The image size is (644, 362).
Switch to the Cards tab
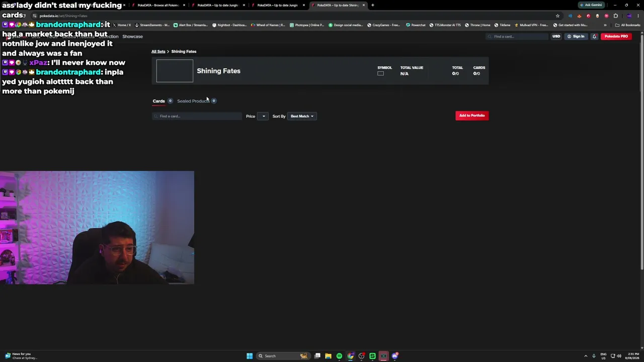[x=159, y=101]
